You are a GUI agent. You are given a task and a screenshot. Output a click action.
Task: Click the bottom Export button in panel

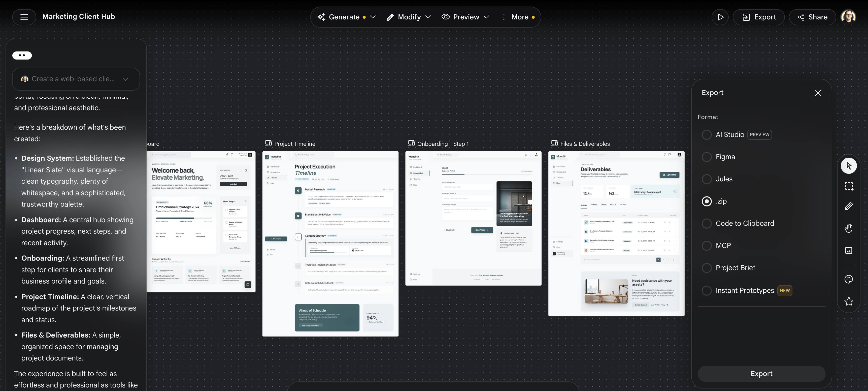(x=761, y=373)
